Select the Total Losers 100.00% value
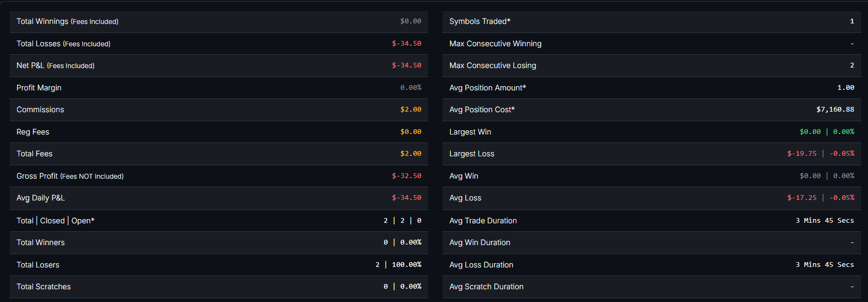868x302 pixels. click(x=406, y=265)
